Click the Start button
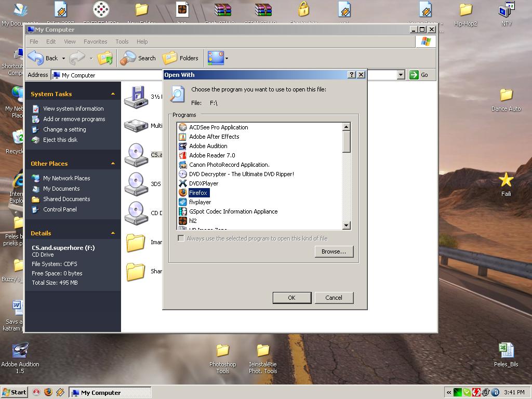532x399 pixels. tap(14, 392)
